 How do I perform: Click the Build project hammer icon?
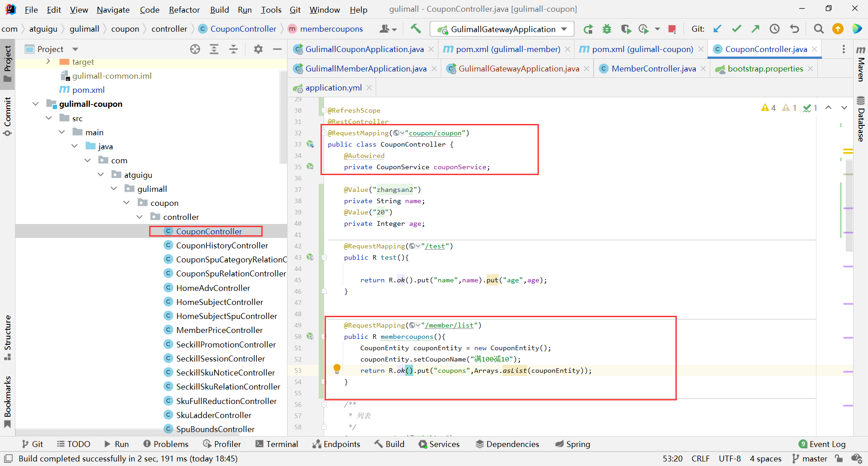pyautogui.click(x=415, y=29)
